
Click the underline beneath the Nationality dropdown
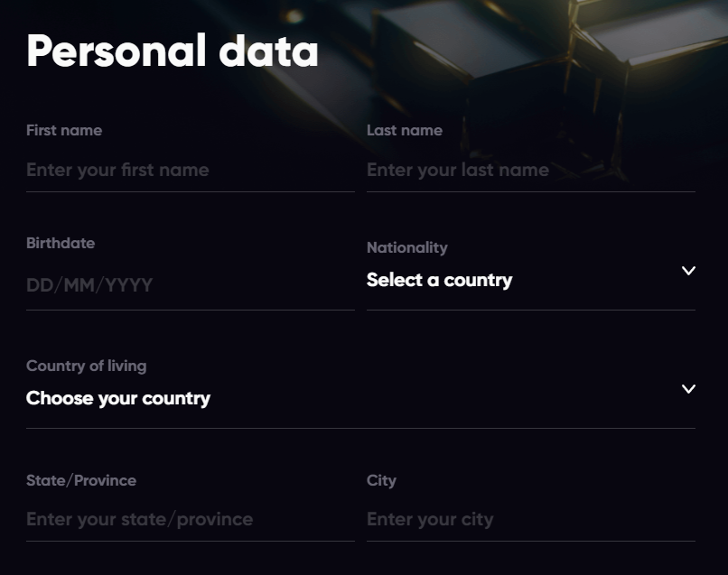point(530,310)
